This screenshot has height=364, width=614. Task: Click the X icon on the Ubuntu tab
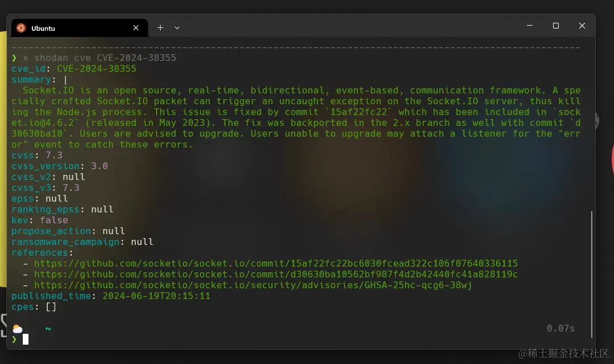coord(136,27)
